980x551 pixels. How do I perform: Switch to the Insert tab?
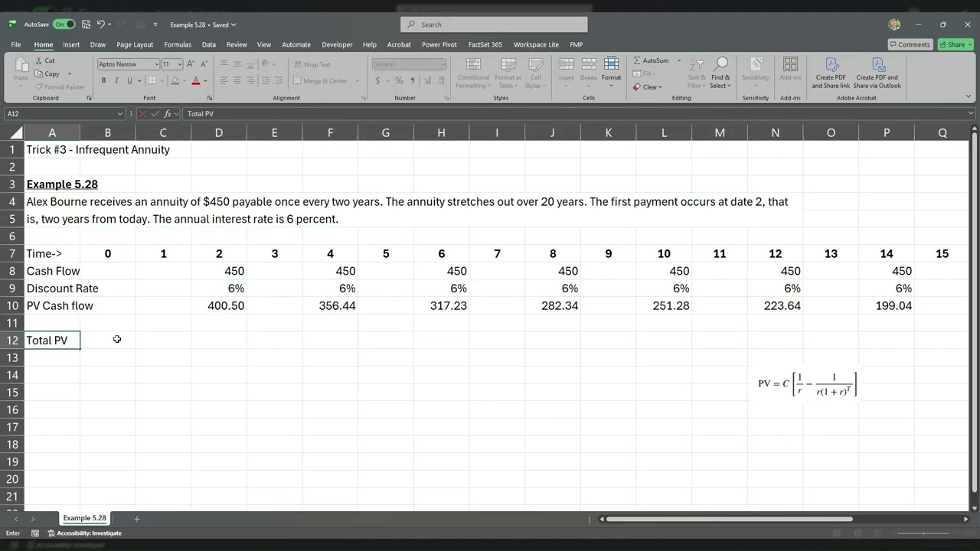[x=71, y=44]
